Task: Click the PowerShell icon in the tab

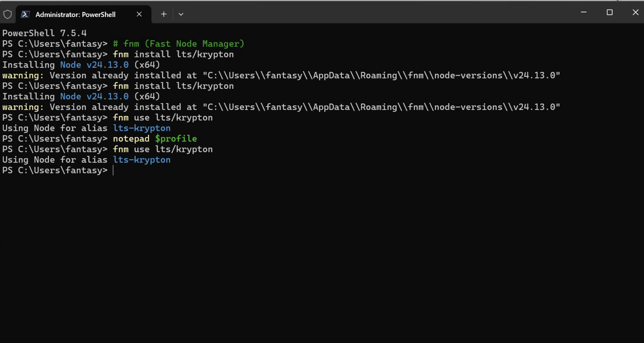Action: coord(25,14)
